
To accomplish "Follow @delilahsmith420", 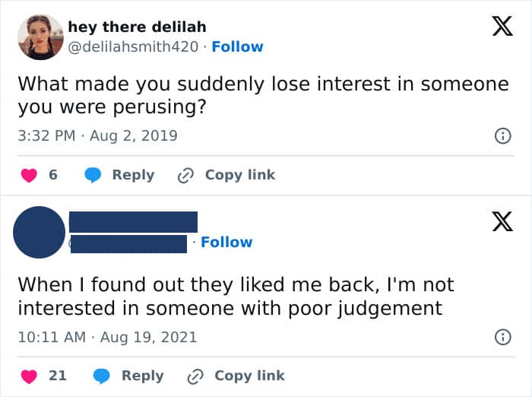I will click(237, 46).
